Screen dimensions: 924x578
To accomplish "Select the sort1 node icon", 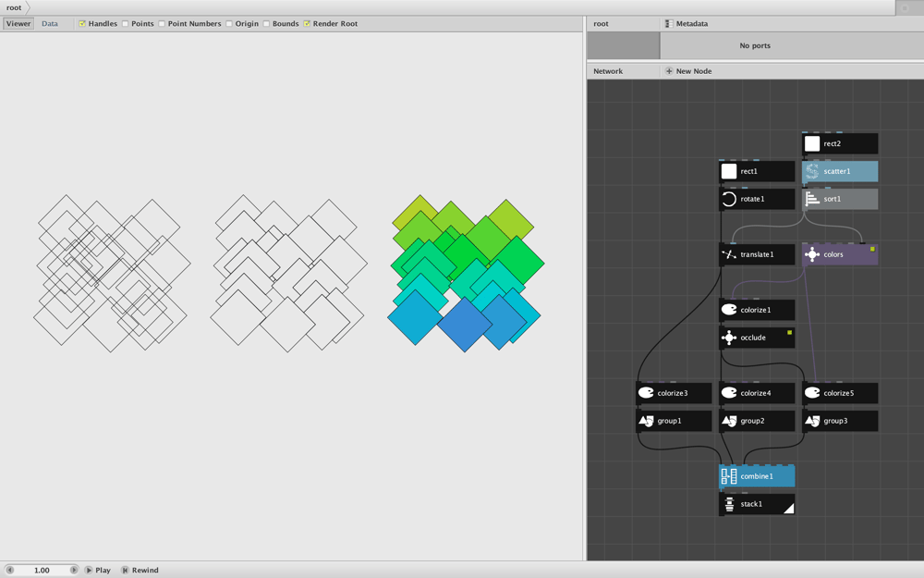I will point(812,199).
